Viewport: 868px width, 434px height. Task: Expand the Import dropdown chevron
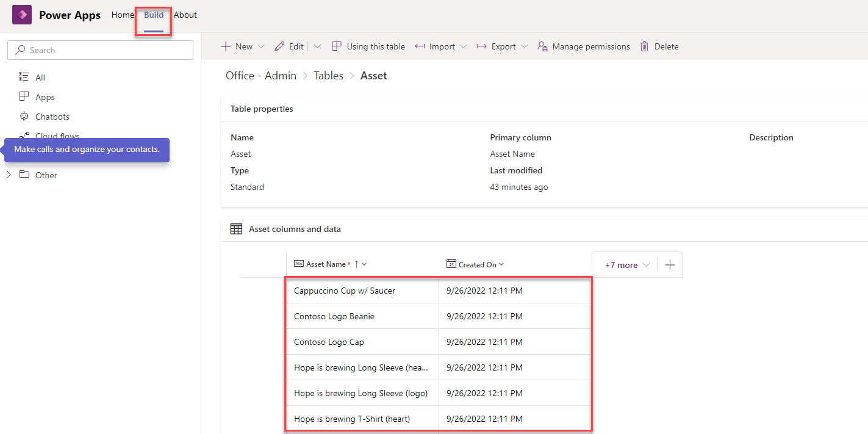[464, 46]
